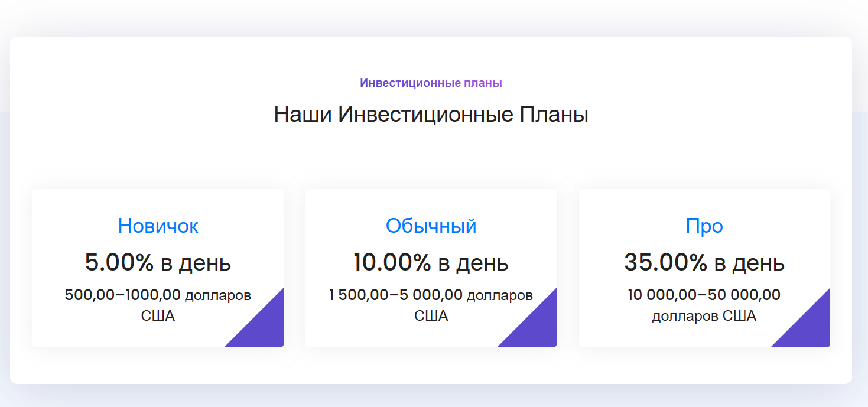Click the Наши Инвестиционные Планы heading
This screenshot has height=407, width=868.
click(x=431, y=114)
